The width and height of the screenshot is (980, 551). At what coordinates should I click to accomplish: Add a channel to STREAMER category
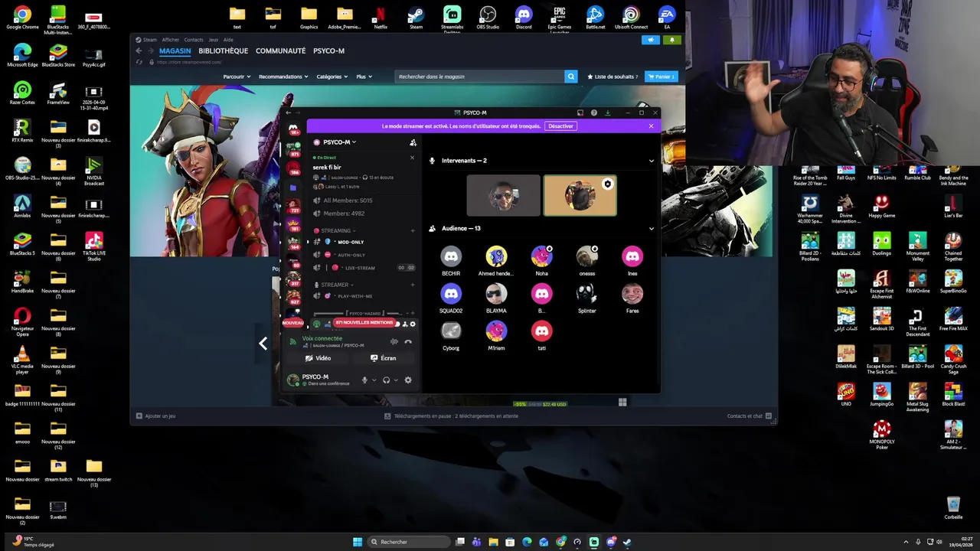[413, 285]
